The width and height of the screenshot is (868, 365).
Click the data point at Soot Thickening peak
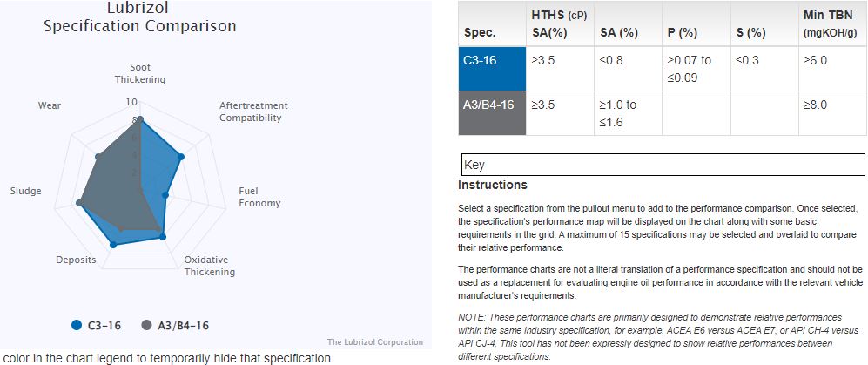pyautogui.click(x=140, y=120)
